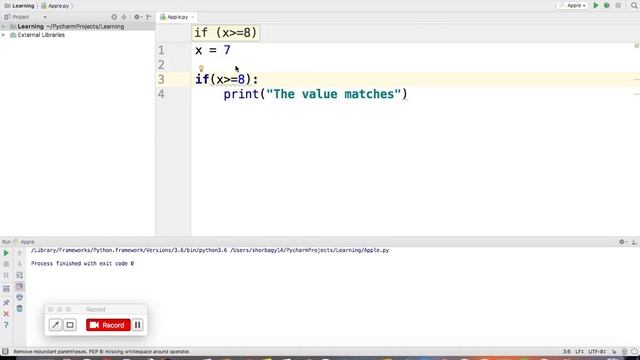This screenshot has width=640, height=360.
Task: Expand the Learning project folder
Action: [4, 27]
